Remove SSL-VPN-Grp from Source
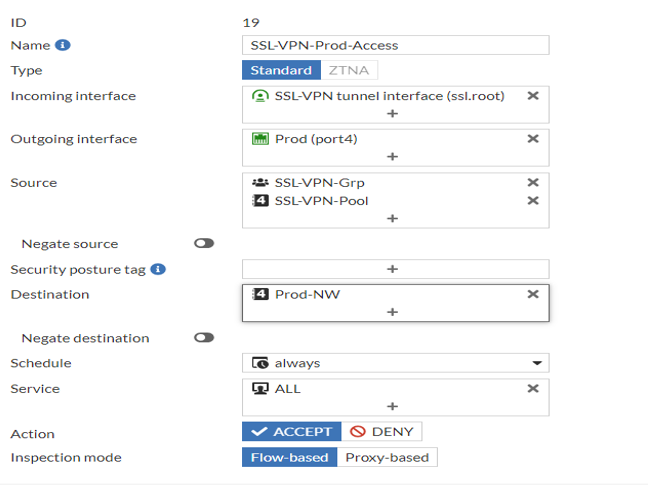Image resolution: width=651 pixels, height=490 pixels. click(x=533, y=183)
